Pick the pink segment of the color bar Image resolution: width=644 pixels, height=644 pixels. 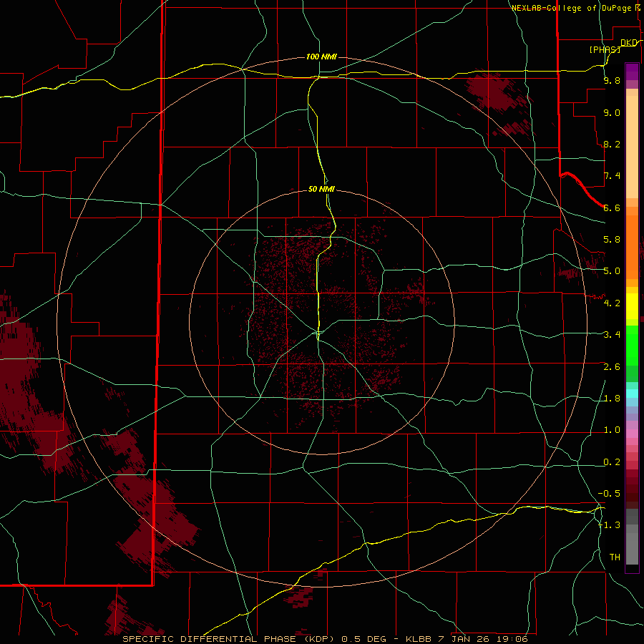coord(632,434)
